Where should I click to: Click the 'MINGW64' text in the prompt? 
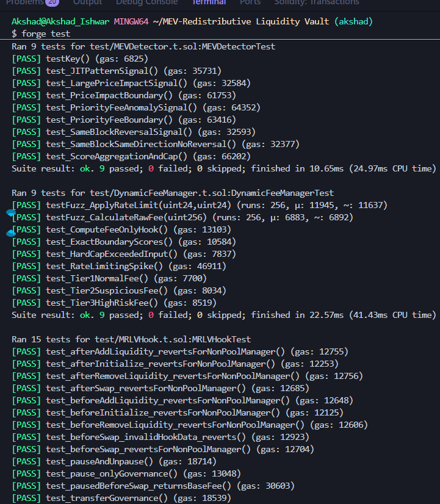[131, 21]
